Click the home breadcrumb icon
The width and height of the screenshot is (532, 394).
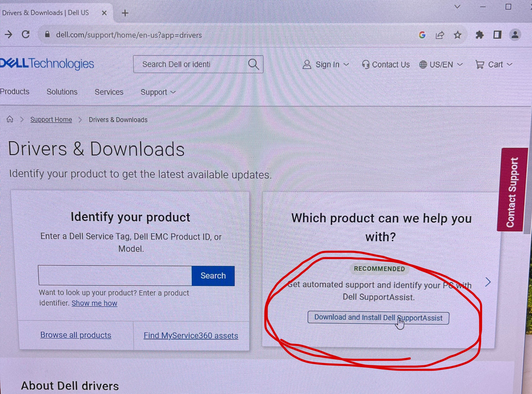10,119
